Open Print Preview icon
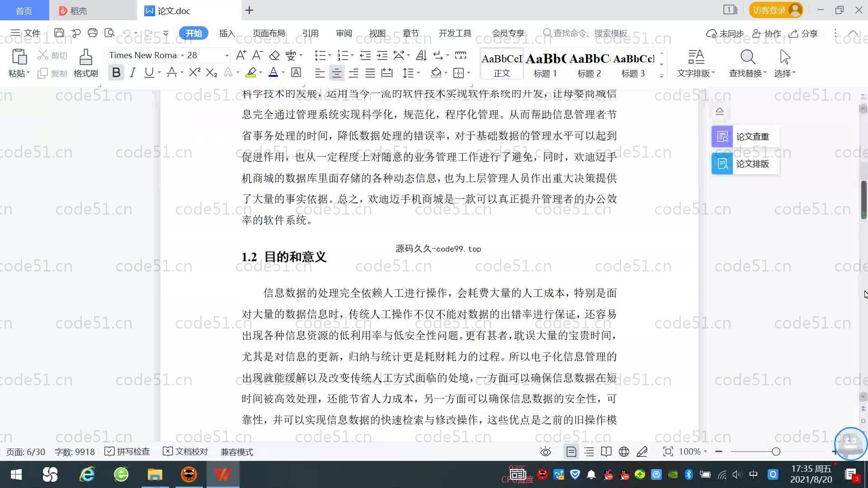This screenshot has height=488, width=868. tap(109, 33)
